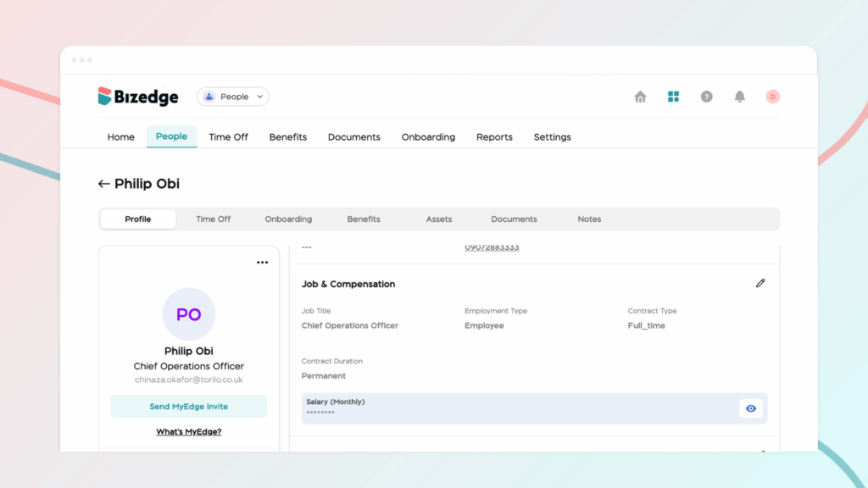The image size is (868, 488).
Task: Click the user avatar in header
Action: [x=772, y=97]
